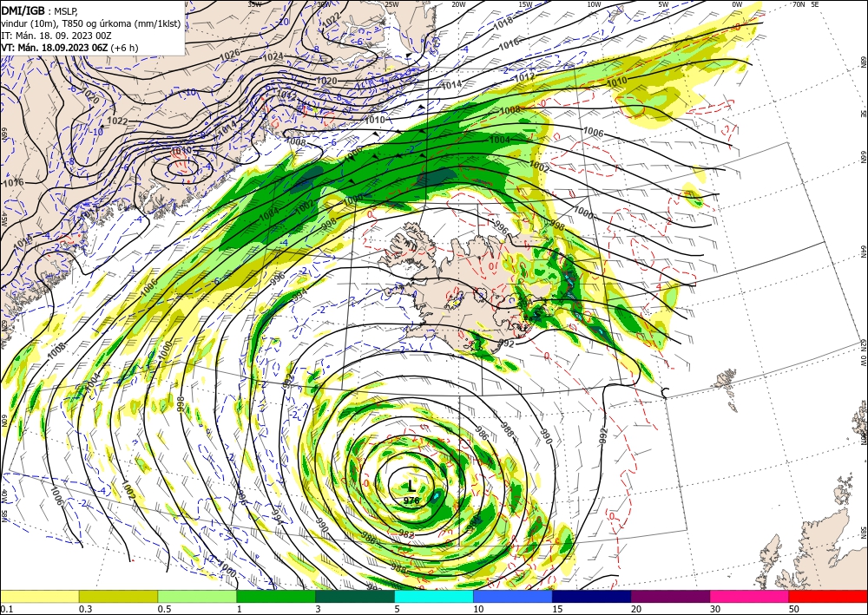Click the '1026' isobar label
The image size is (868, 615).
pos(230,54)
